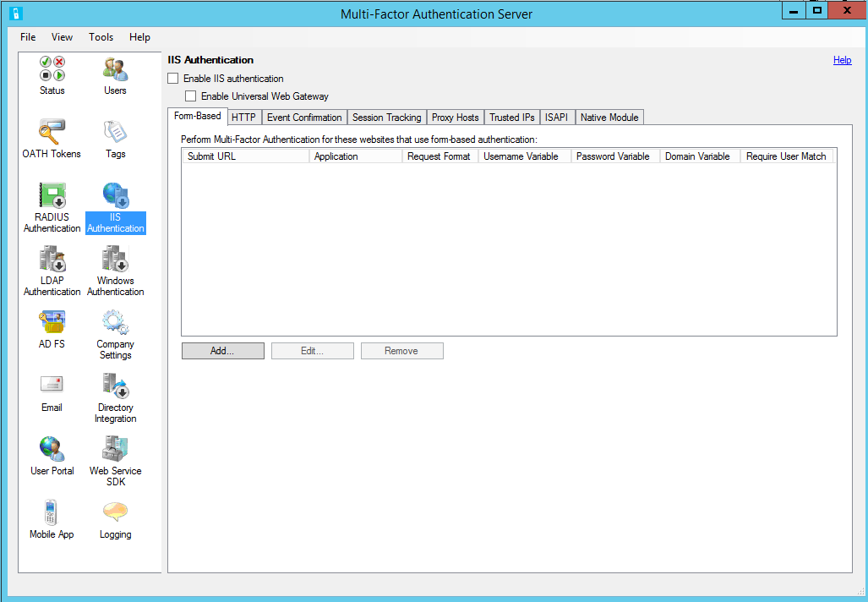Open the Company Settings section
Viewport: 868px width, 602px height.
[115, 335]
